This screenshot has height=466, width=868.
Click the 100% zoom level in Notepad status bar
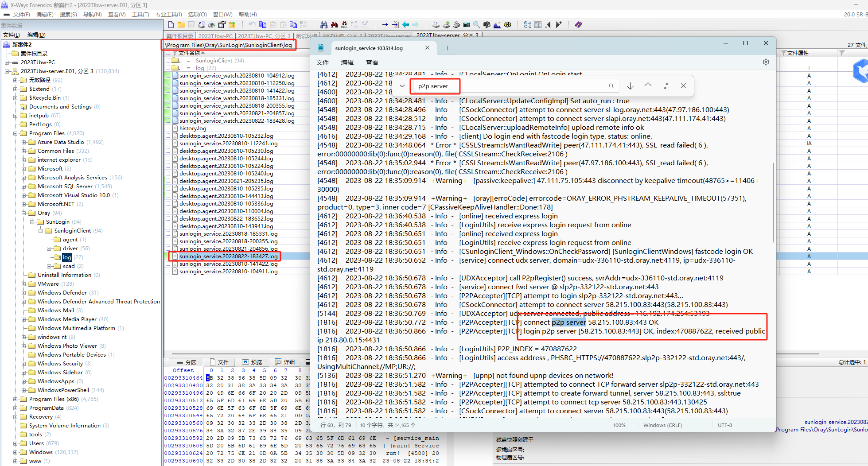[x=619, y=425]
